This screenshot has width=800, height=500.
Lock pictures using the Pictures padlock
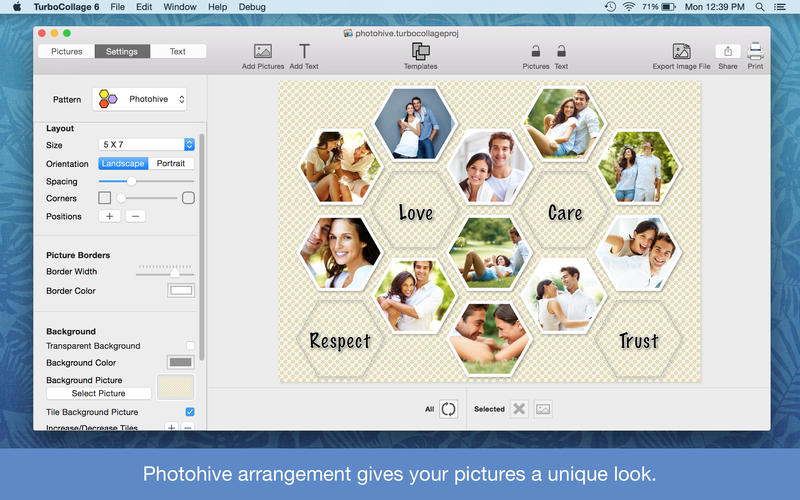click(x=536, y=51)
